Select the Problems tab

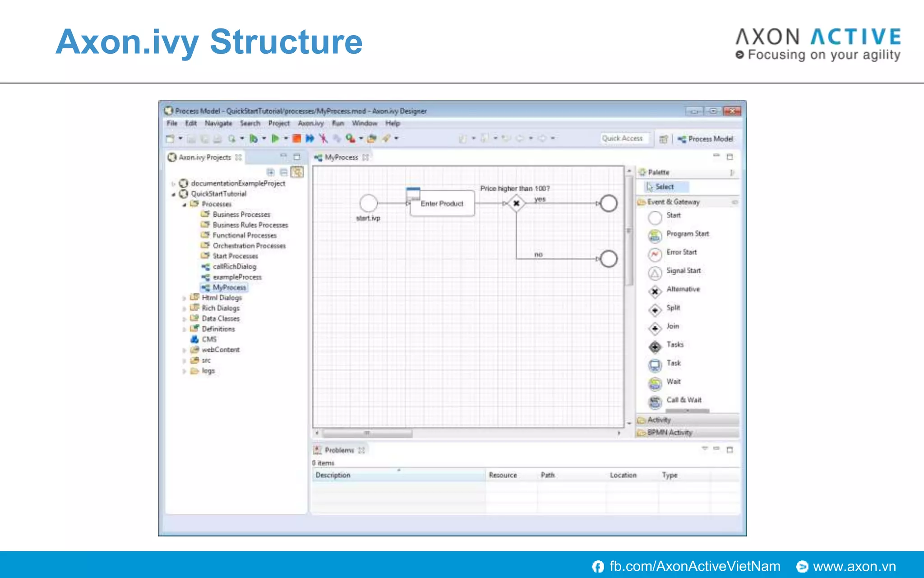point(339,450)
